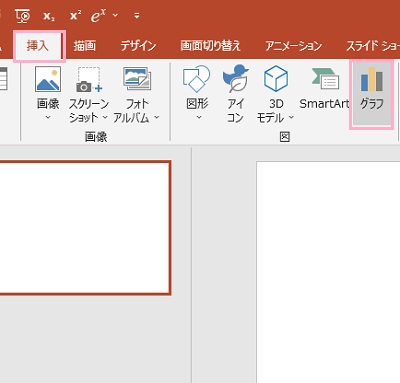Apply subscript formatting from quick access toolbar
Screen dimensions: 400x383
tap(49, 16)
